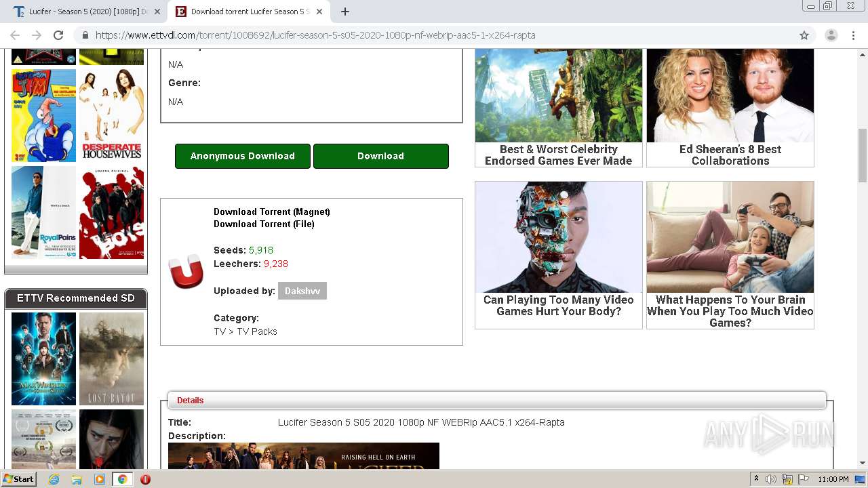Open Royal Pains poster thumbnail
This screenshot has width=868, height=488.
click(43, 212)
